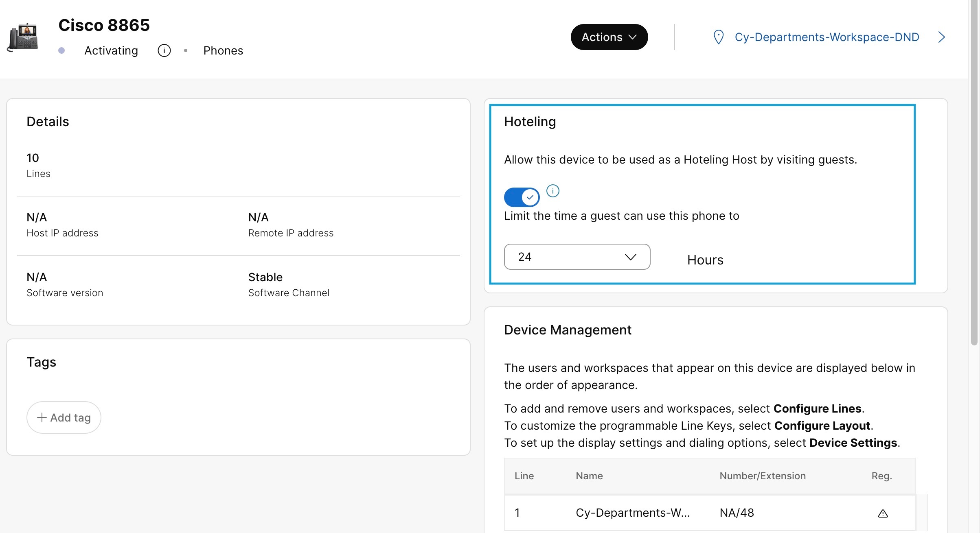Click the Cisco 8865 phone thumbnail image
The width and height of the screenshot is (980, 533).
23,37
